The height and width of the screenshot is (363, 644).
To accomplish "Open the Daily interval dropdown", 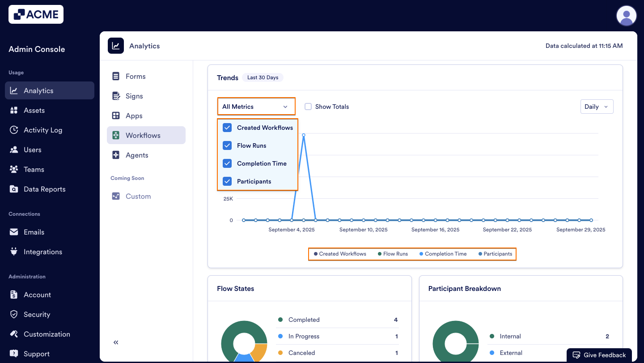I will [x=597, y=106].
